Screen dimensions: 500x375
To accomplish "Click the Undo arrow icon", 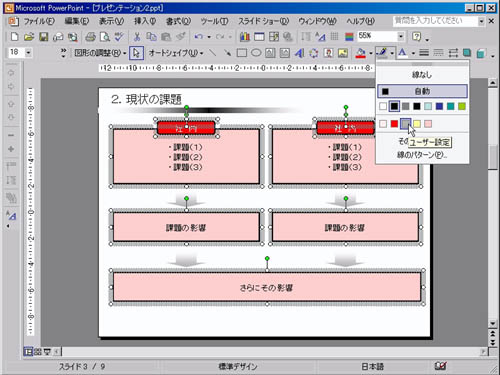I will [x=198, y=37].
